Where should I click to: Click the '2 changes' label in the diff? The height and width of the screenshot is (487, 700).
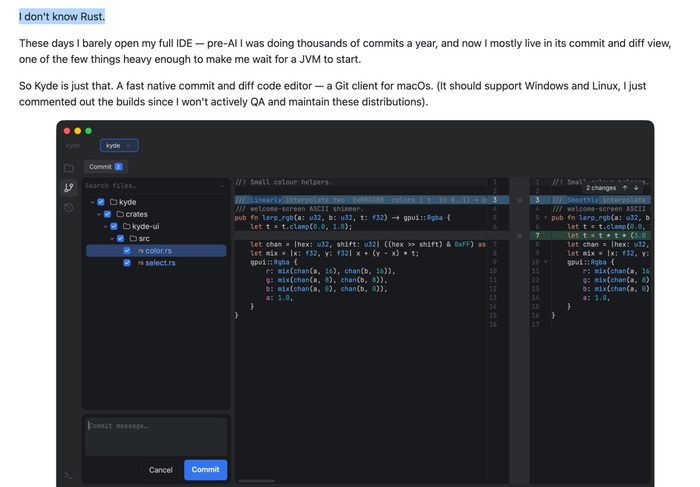(601, 188)
